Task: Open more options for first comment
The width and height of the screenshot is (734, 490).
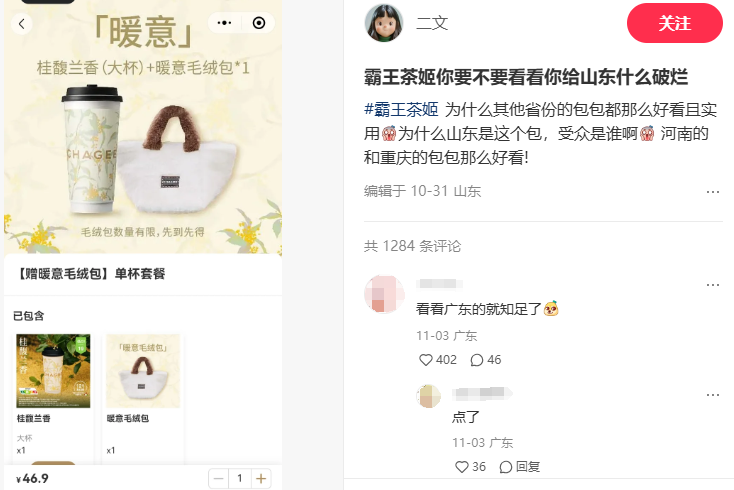Action: click(712, 285)
